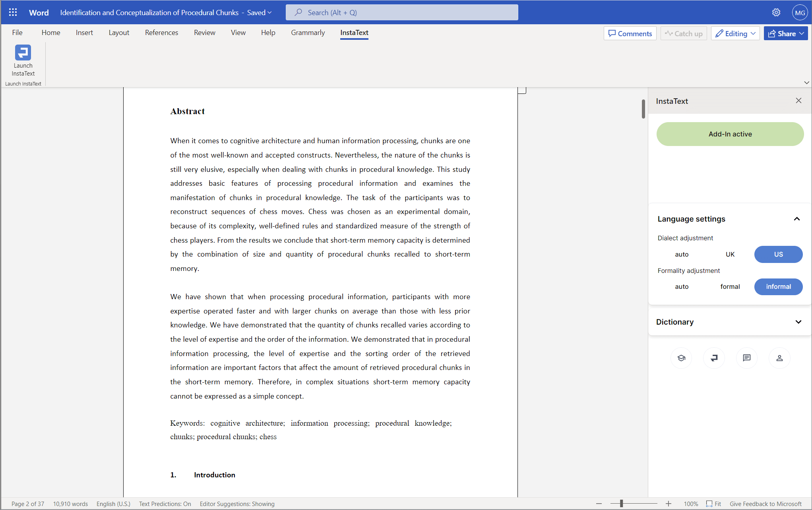This screenshot has height=510, width=812.
Task: Collapse the Language settings section
Action: (796, 219)
